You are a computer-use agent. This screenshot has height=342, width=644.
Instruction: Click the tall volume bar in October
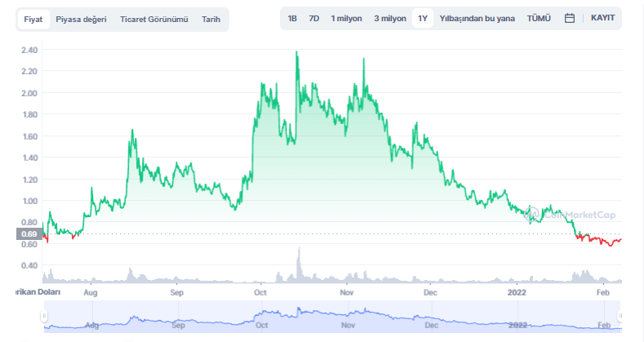299,265
